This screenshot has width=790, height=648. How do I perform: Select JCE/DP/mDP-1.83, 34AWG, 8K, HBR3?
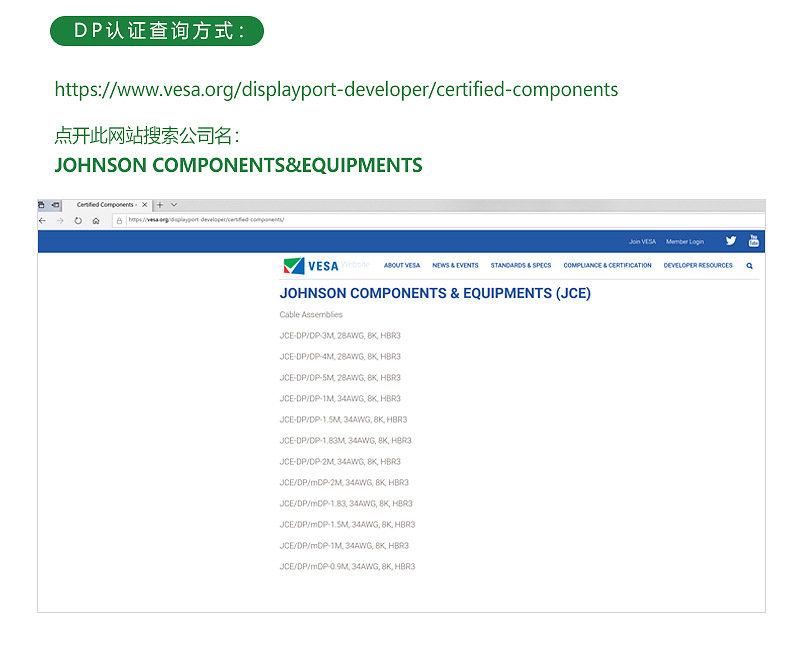(346, 504)
